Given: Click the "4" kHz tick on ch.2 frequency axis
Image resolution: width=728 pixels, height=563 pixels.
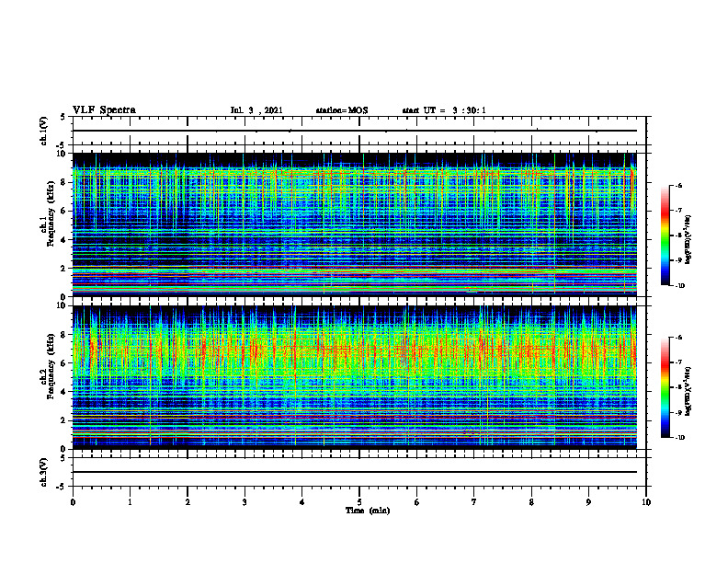Looking at the screenshot, I should click(64, 392).
